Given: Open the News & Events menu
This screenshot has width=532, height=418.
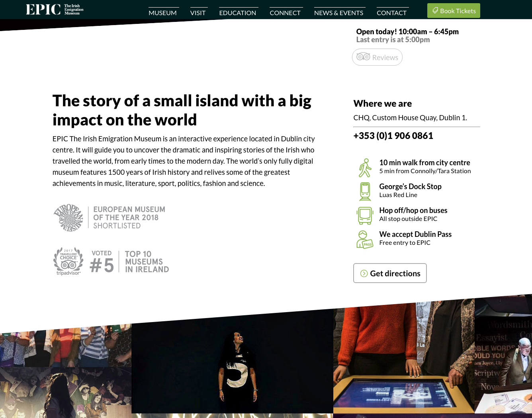Looking at the screenshot, I should click(x=339, y=13).
